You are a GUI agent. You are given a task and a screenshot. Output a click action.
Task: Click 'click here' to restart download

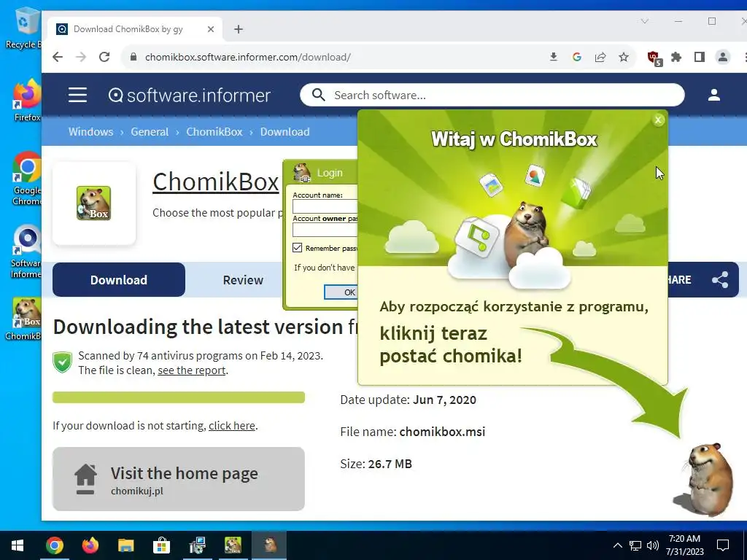[232, 426]
